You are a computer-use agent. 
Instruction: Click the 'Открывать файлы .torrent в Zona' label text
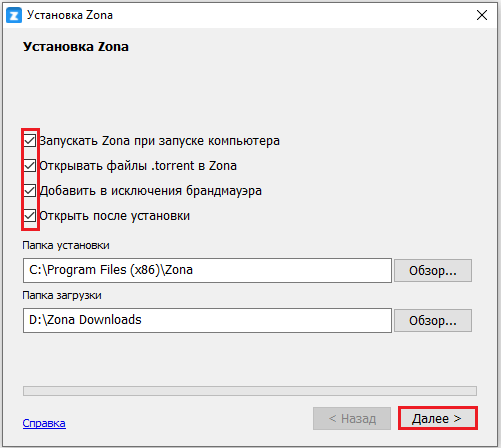click(x=138, y=166)
